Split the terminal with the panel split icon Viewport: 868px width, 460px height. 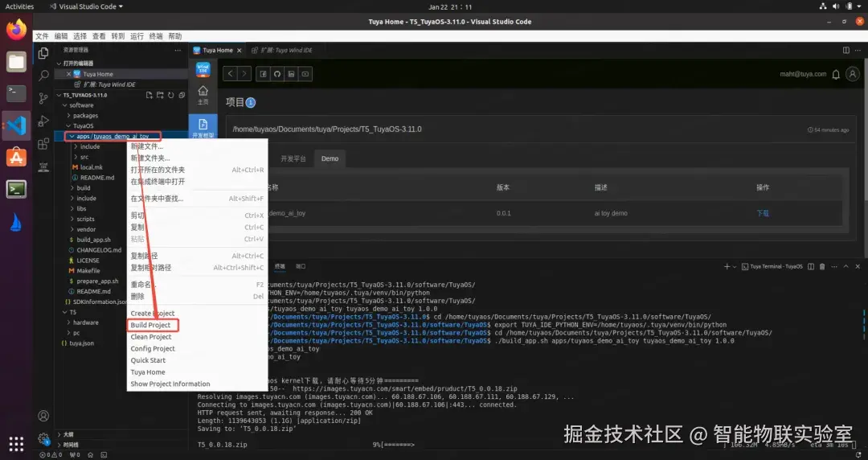(811, 266)
